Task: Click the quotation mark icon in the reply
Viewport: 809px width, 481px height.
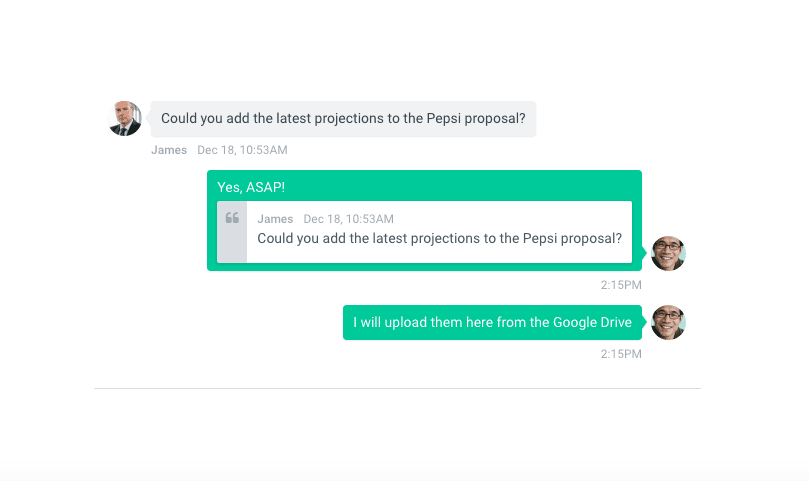Action: point(232,218)
